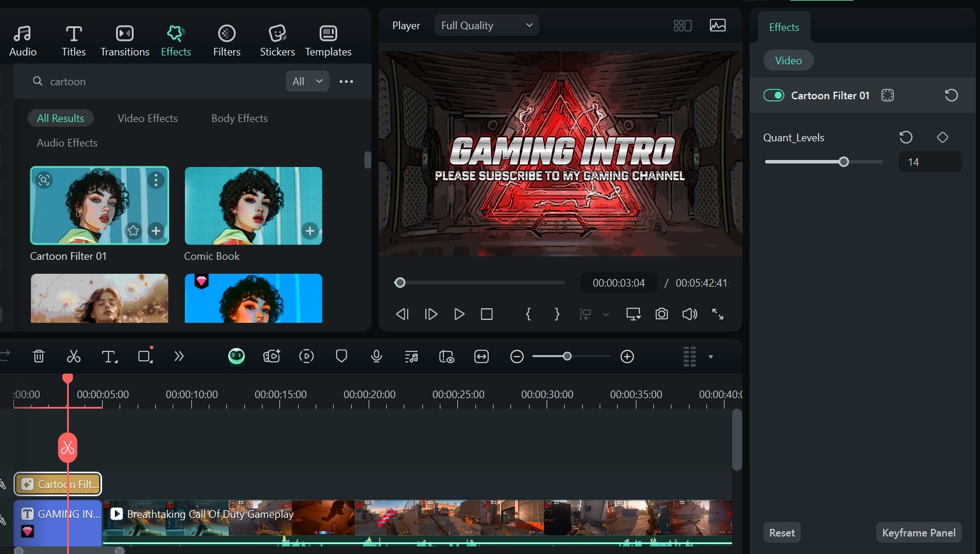Switch to the Transitions tab

125,41
